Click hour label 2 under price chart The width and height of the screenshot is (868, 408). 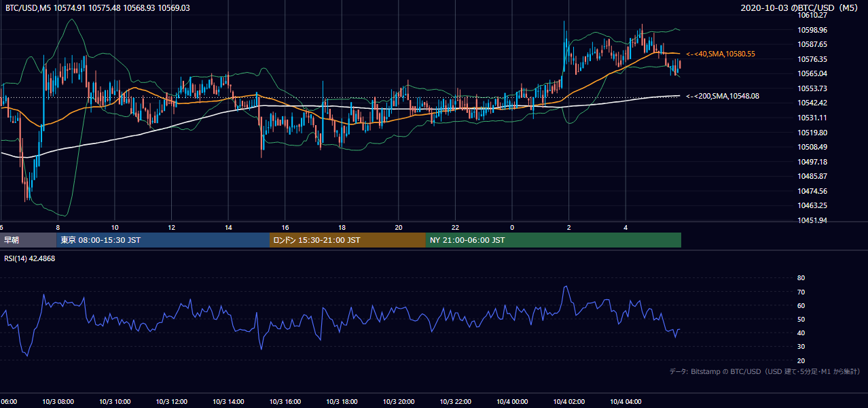pyautogui.click(x=569, y=227)
